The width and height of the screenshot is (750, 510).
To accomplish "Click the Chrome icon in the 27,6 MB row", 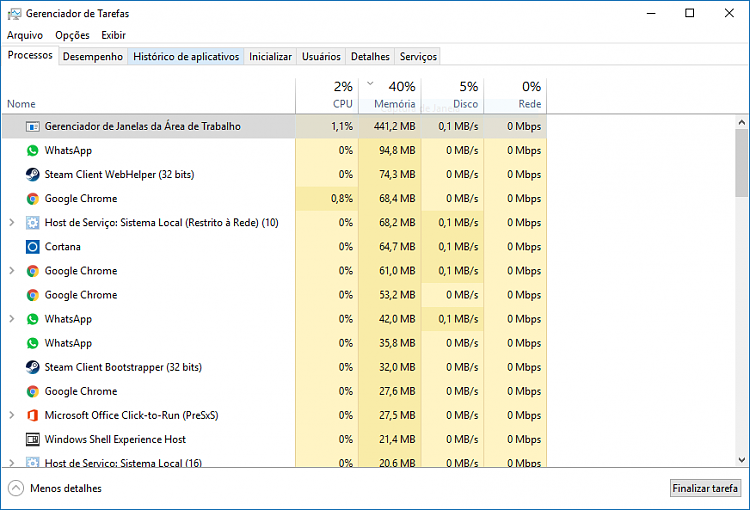I will click(33, 391).
